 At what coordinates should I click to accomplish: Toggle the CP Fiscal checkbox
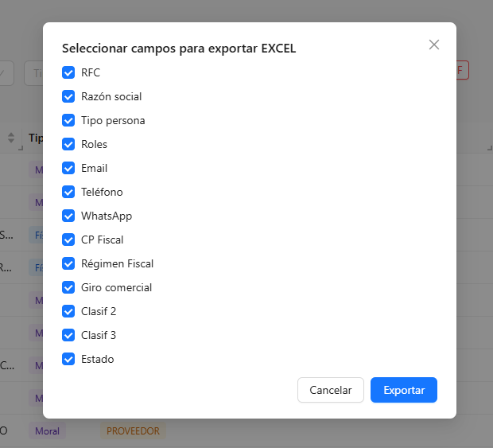pyautogui.click(x=68, y=240)
